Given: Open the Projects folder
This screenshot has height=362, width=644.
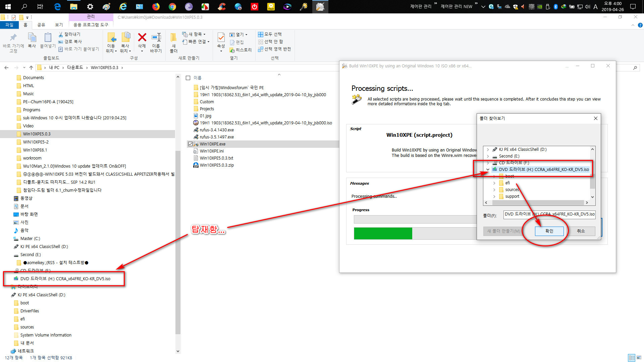Looking at the screenshot, I should click(x=207, y=109).
